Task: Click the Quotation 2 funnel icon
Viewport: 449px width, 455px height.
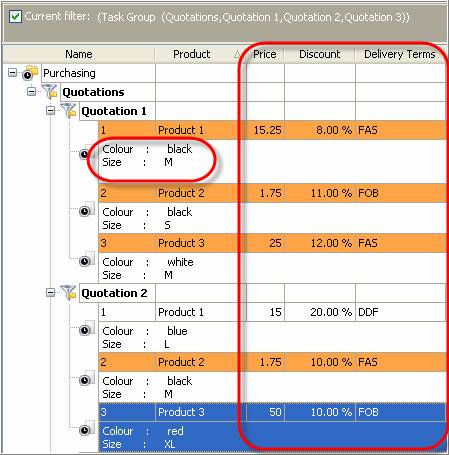Action: pyautogui.click(x=68, y=293)
